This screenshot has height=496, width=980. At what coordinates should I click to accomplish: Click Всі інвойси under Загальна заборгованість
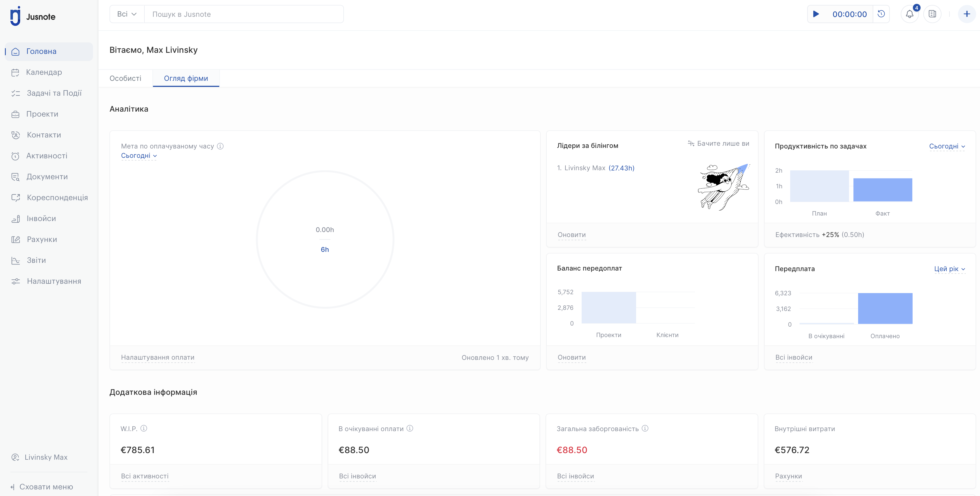[x=575, y=476]
